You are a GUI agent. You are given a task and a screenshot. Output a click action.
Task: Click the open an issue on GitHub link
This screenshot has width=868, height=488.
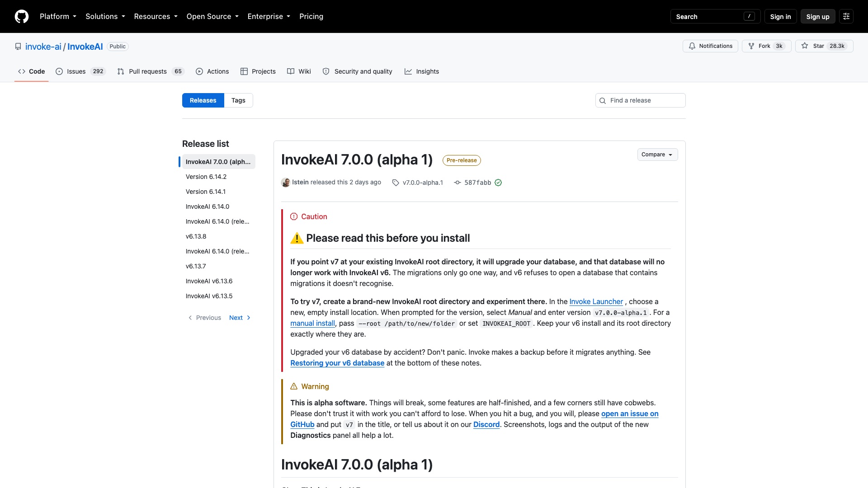pyautogui.click(x=629, y=413)
